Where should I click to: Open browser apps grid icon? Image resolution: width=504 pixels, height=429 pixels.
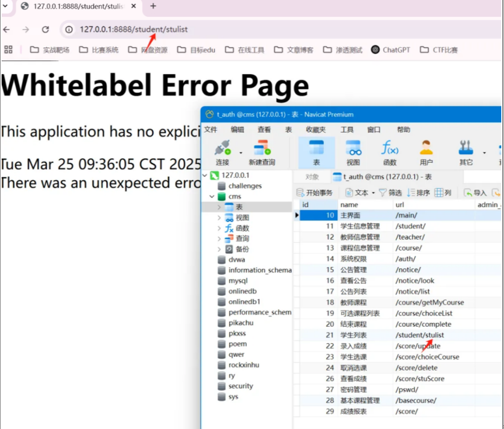point(8,49)
